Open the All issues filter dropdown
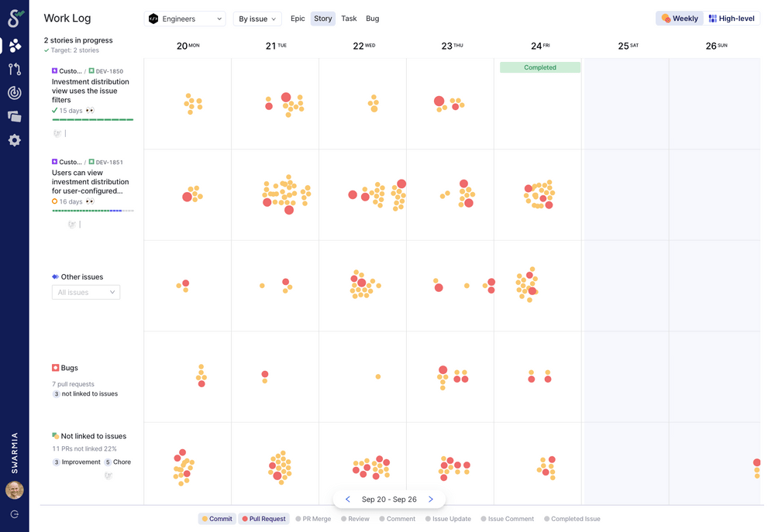The image size is (775, 532). pos(85,292)
